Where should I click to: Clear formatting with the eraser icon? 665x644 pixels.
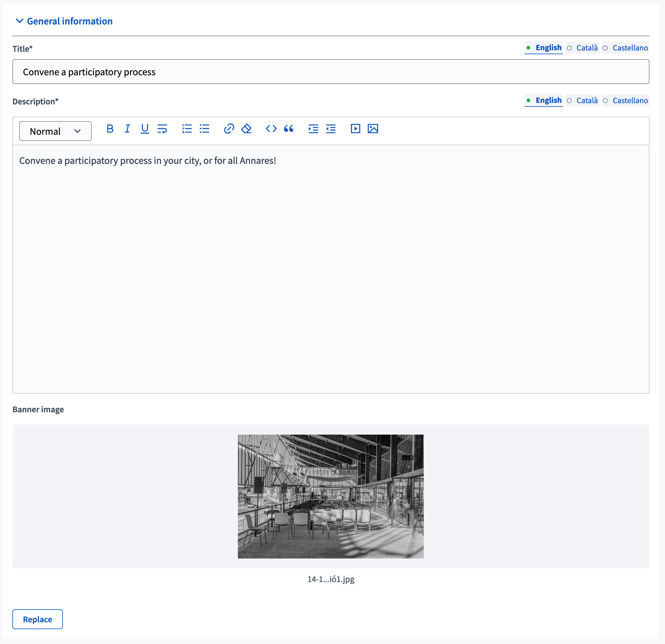(x=246, y=129)
